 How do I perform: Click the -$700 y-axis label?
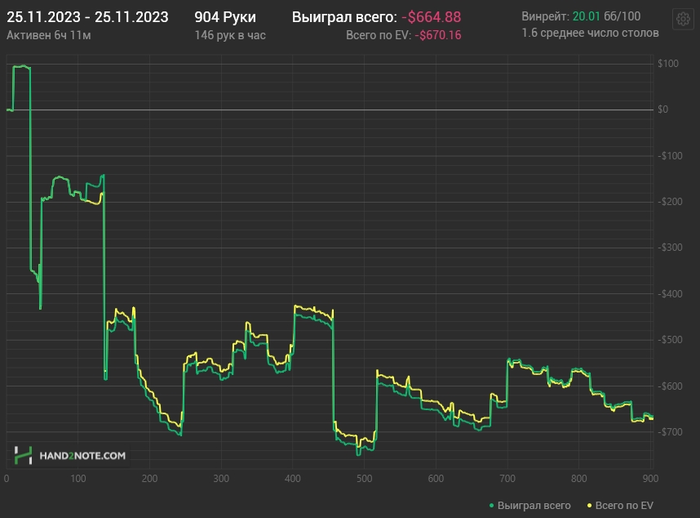click(670, 432)
